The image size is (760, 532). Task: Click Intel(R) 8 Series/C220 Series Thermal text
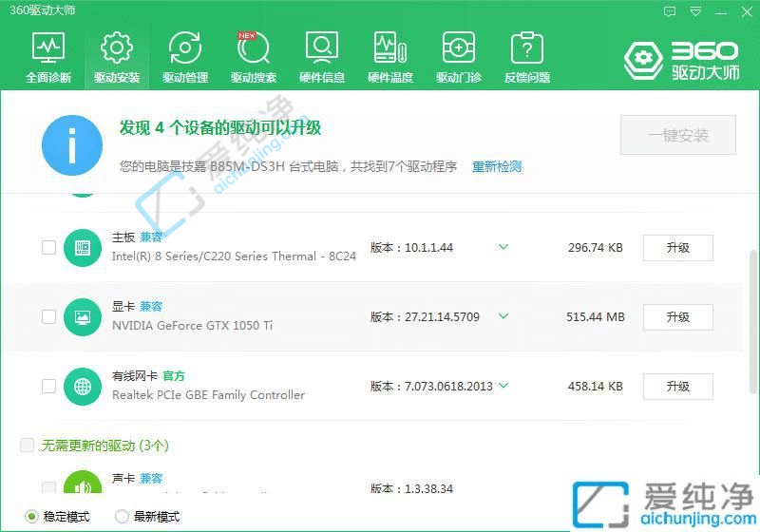click(x=234, y=256)
